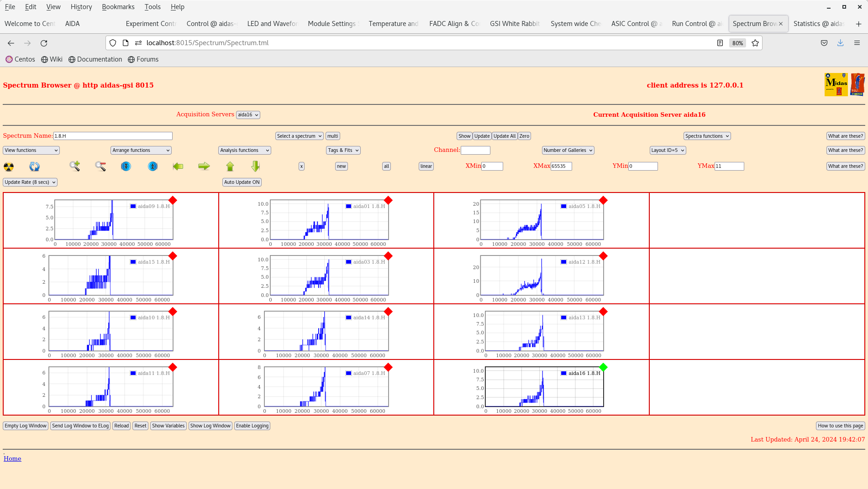Open the Home link
The height and width of the screenshot is (489, 868).
click(12, 458)
